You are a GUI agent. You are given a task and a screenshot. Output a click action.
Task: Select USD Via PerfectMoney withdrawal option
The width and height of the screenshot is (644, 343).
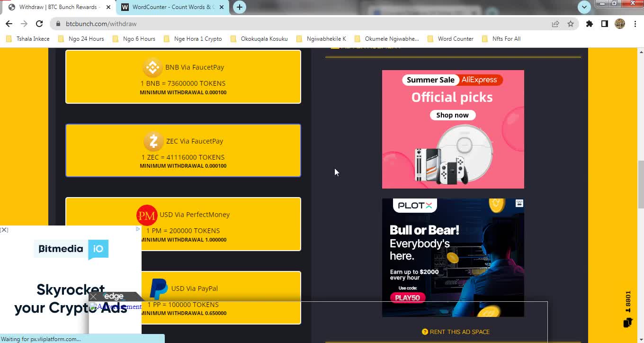point(183,224)
